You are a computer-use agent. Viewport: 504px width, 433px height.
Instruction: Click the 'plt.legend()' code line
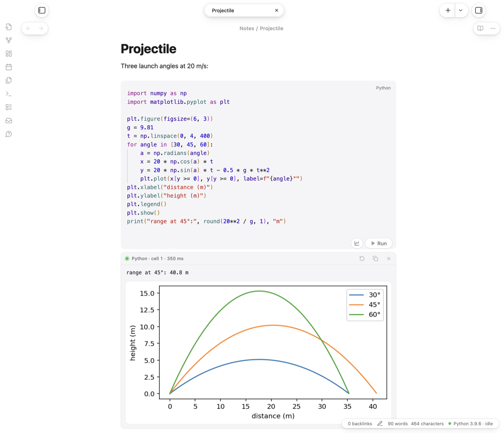tap(147, 204)
